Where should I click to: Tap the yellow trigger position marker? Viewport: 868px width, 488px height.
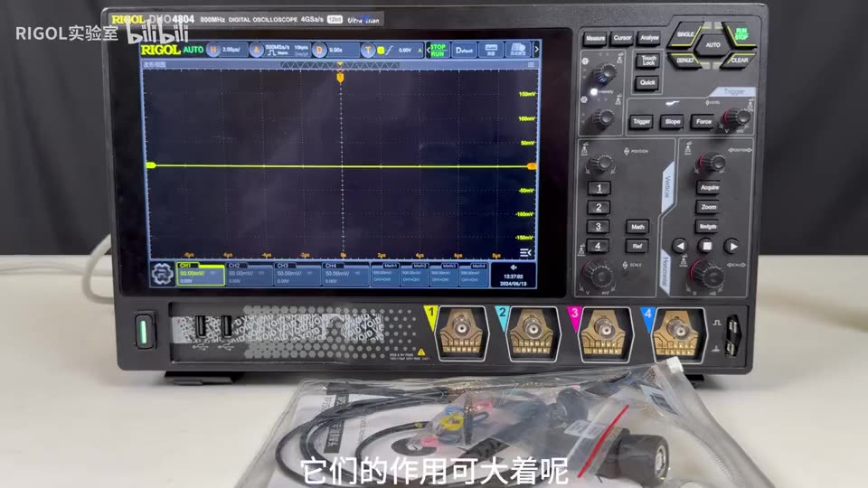(x=340, y=78)
